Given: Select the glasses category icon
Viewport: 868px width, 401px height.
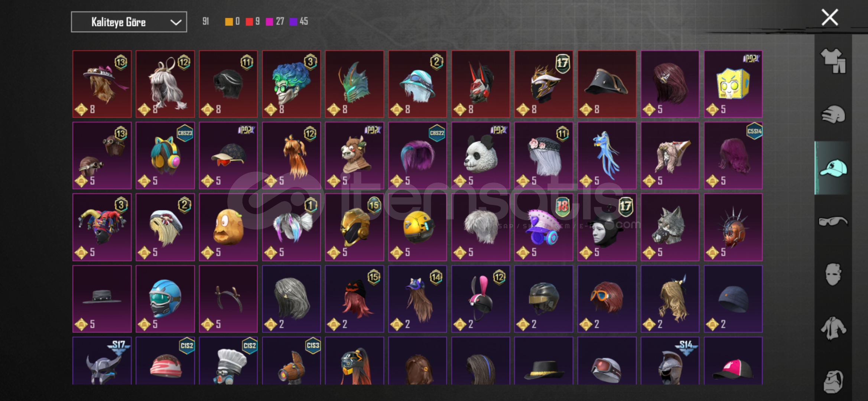Looking at the screenshot, I should [x=833, y=221].
